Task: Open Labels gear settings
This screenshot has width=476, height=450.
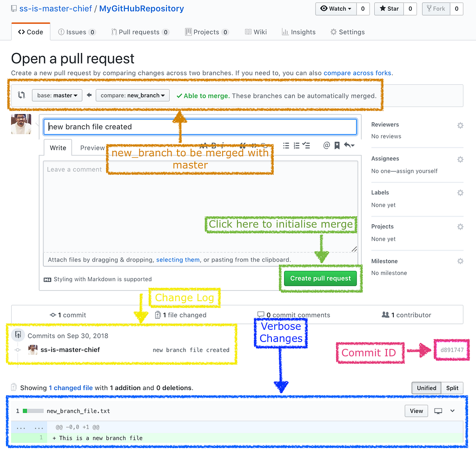Action: pyautogui.click(x=460, y=193)
